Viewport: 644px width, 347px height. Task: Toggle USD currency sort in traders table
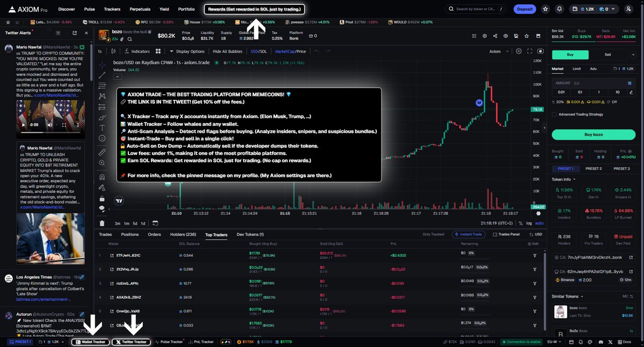(536, 234)
